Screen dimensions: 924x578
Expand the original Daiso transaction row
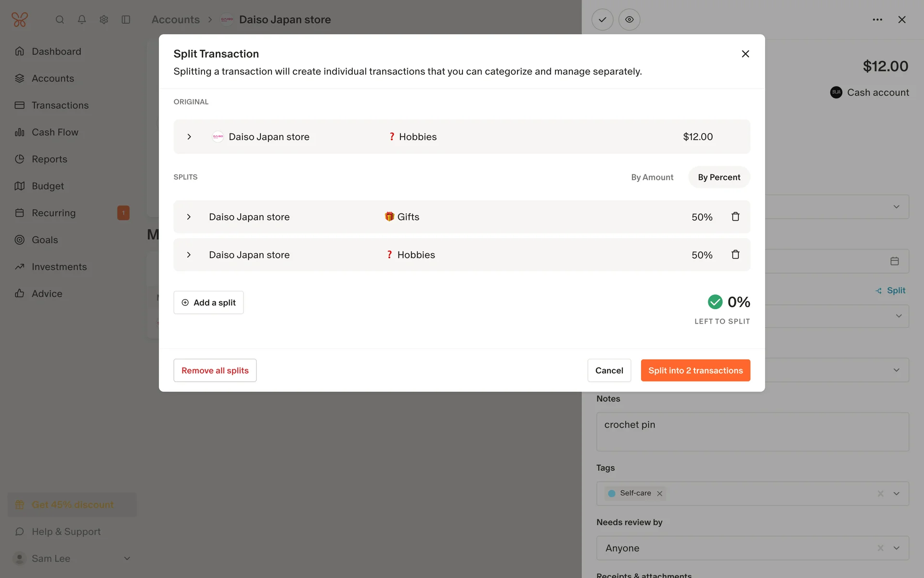coord(189,137)
